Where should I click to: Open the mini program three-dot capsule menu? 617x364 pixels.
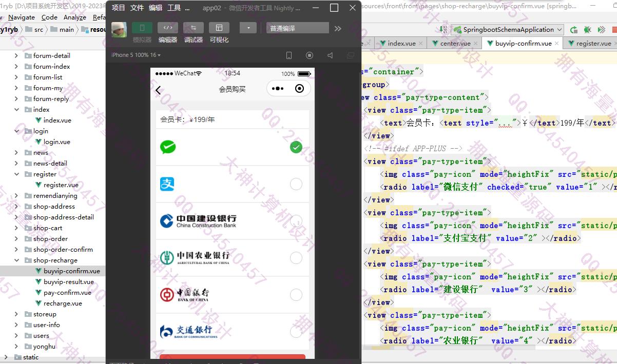click(278, 89)
